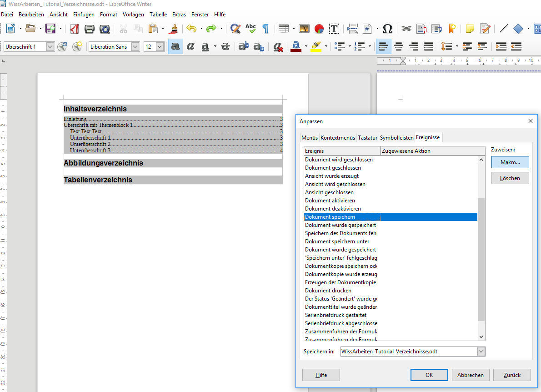Clear direct formatting

278,46
